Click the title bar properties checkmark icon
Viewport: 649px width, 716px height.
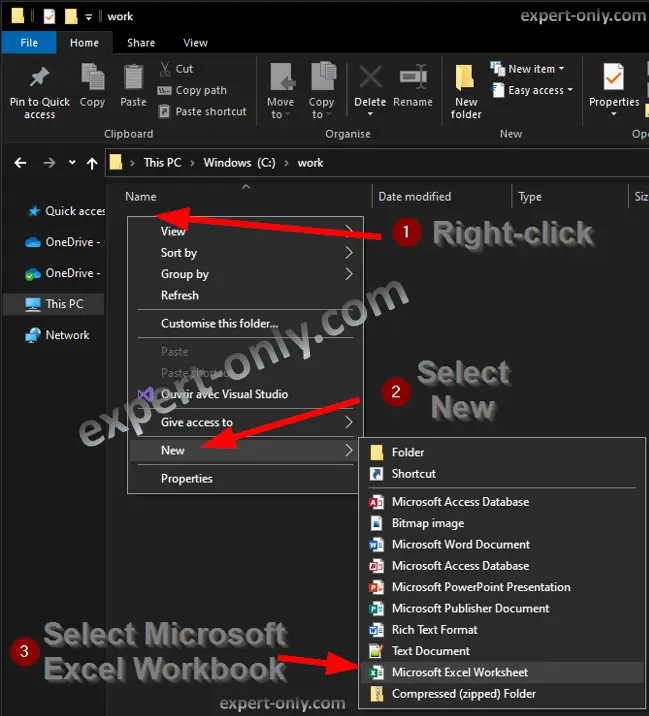click(49, 16)
